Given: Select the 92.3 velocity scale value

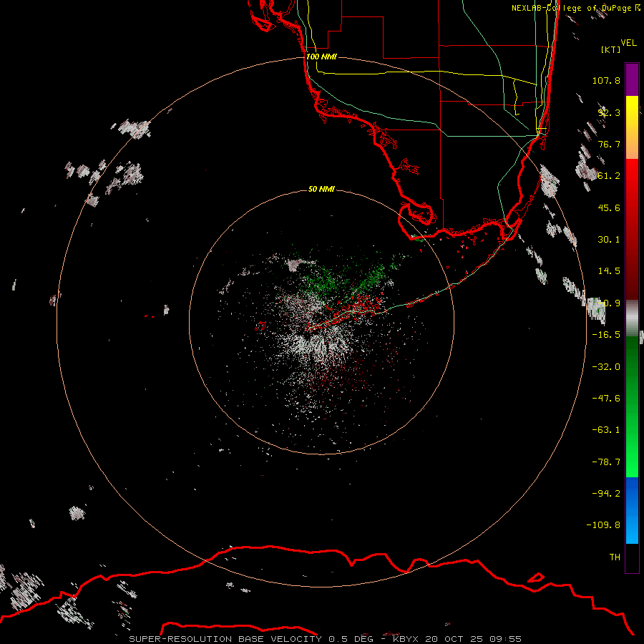Looking at the screenshot, I should (609, 112).
